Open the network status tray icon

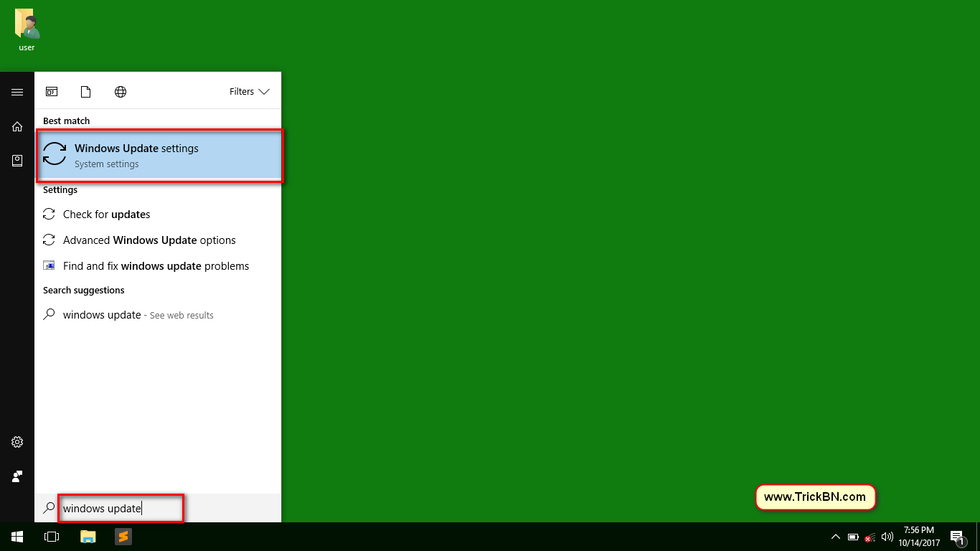[x=870, y=537]
